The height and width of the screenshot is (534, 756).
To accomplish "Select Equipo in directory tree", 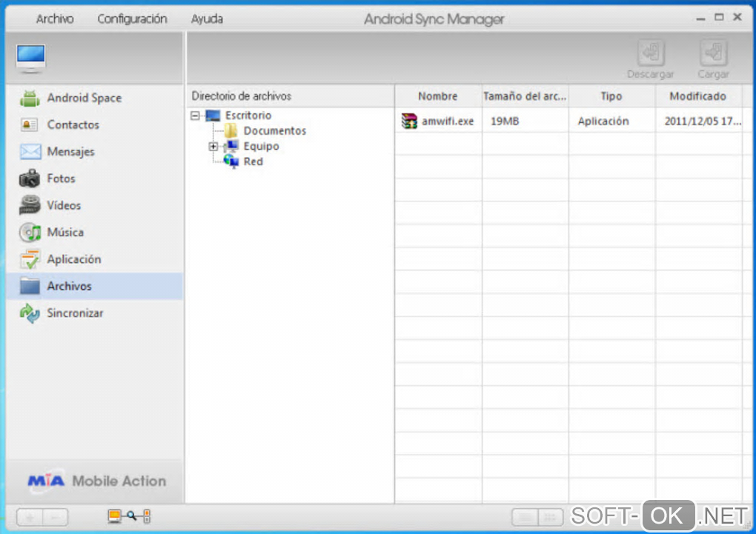I will pyautogui.click(x=262, y=147).
